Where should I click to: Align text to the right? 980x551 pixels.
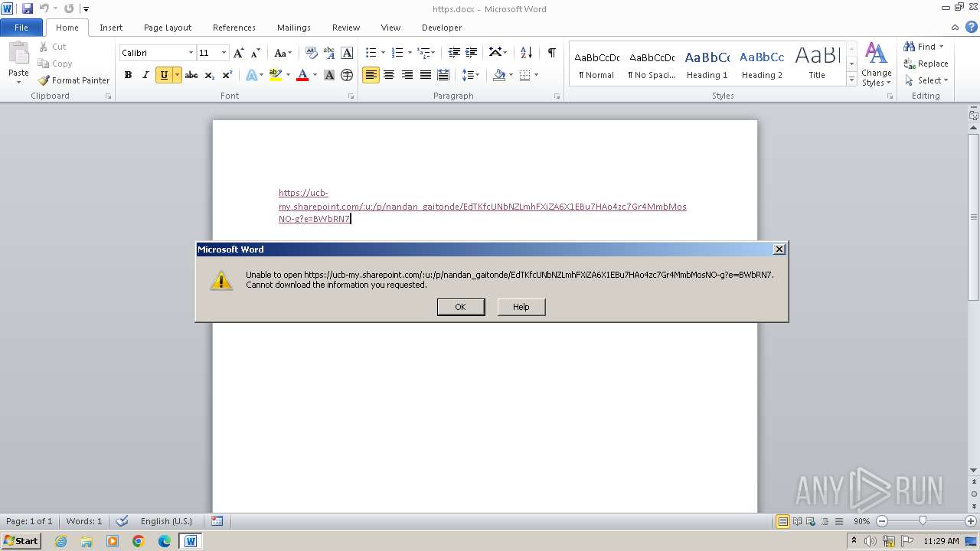[407, 75]
